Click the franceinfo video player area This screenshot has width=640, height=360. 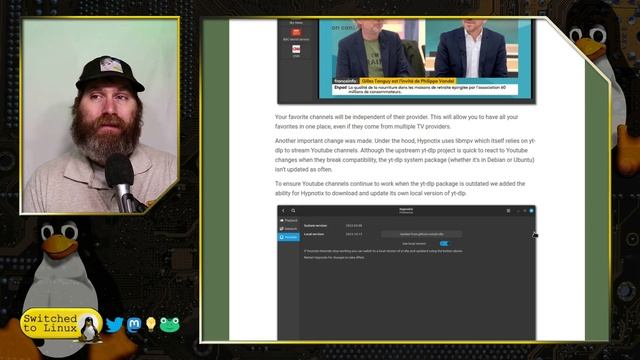click(x=425, y=58)
